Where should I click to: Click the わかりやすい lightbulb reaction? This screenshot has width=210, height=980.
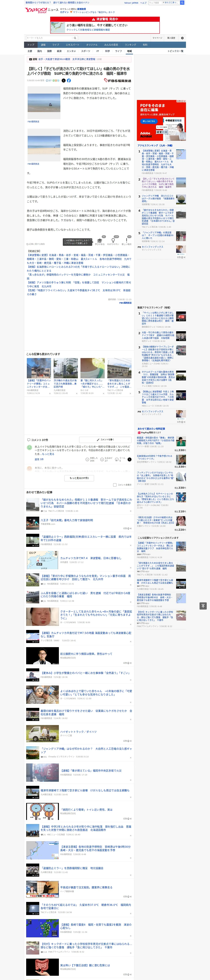(x=113, y=240)
